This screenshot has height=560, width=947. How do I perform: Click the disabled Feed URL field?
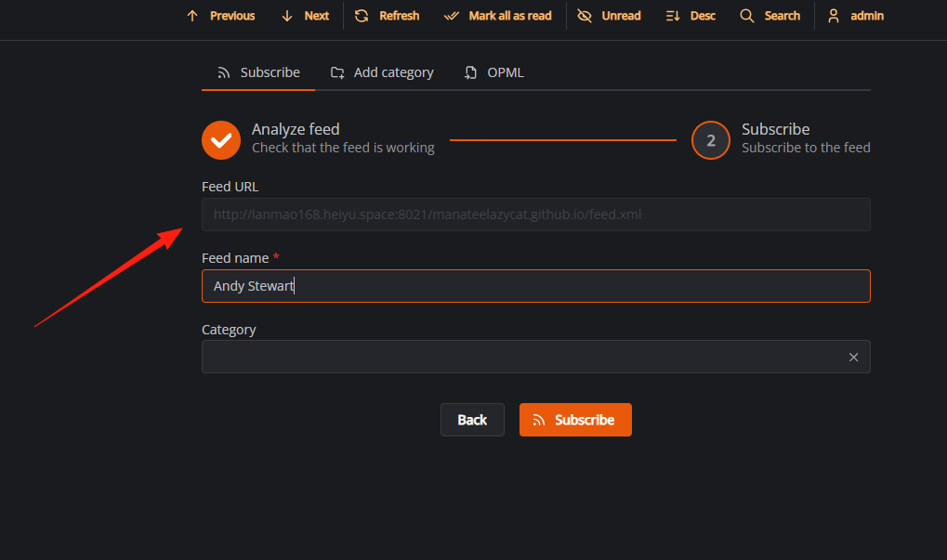click(535, 215)
